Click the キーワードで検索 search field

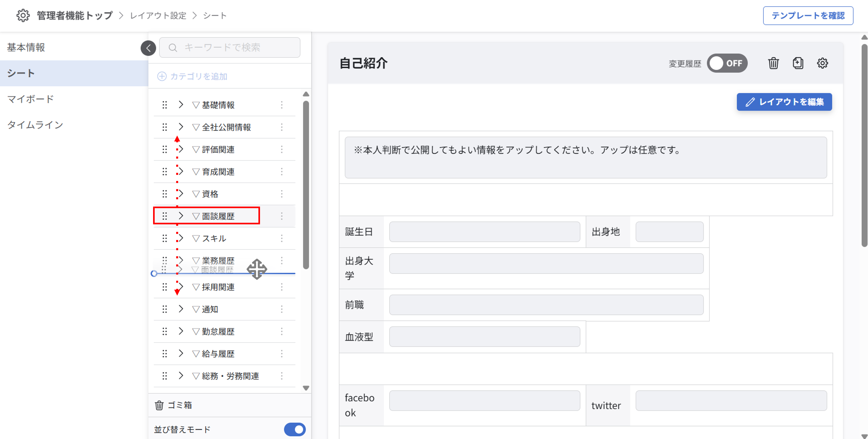pyautogui.click(x=229, y=48)
